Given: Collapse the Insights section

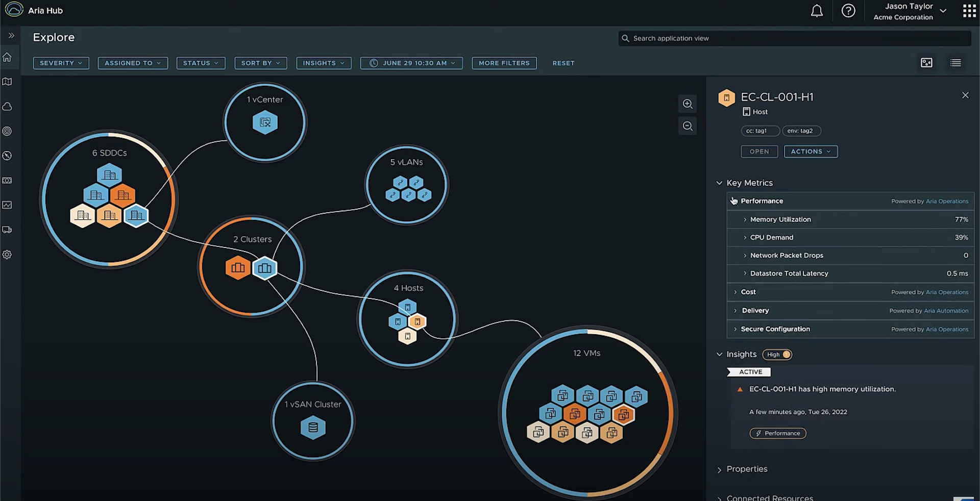Looking at the screenshot, I should (x=719, y=354).
